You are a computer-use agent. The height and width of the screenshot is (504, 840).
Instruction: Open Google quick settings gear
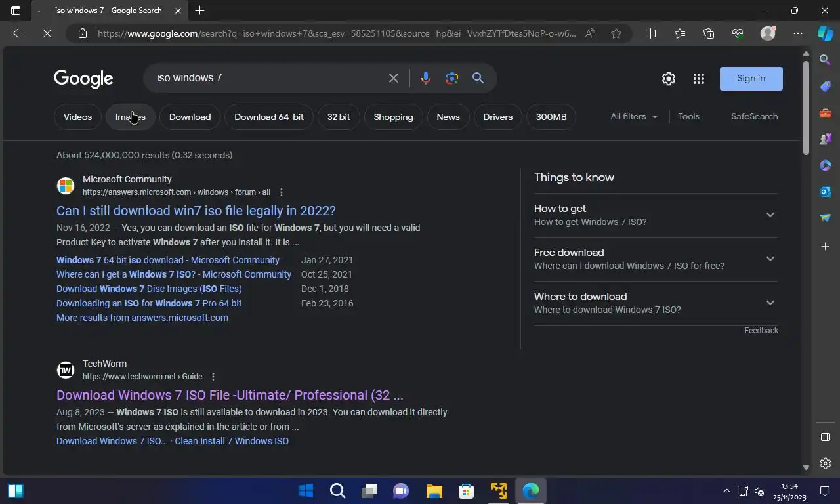(669, 79)
